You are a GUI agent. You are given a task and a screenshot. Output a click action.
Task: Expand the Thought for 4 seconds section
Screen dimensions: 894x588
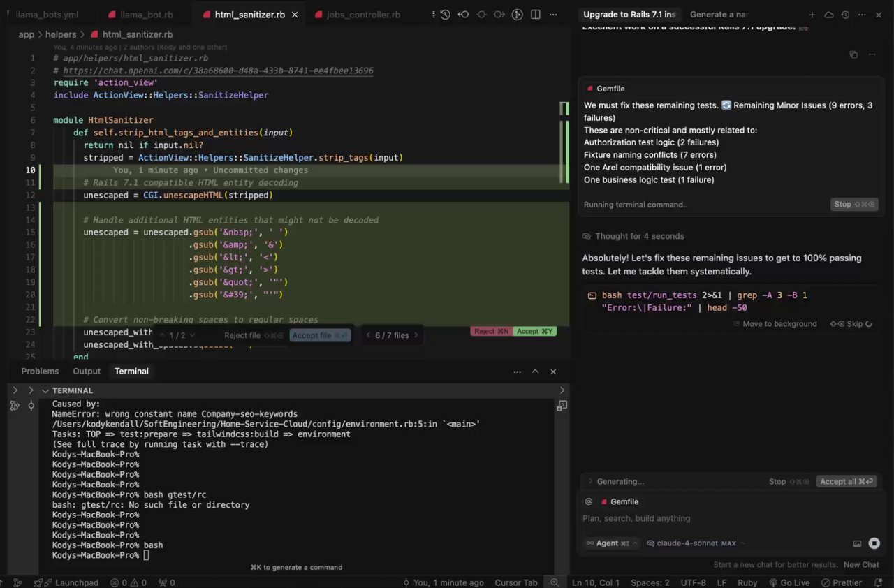pos(633,236)
